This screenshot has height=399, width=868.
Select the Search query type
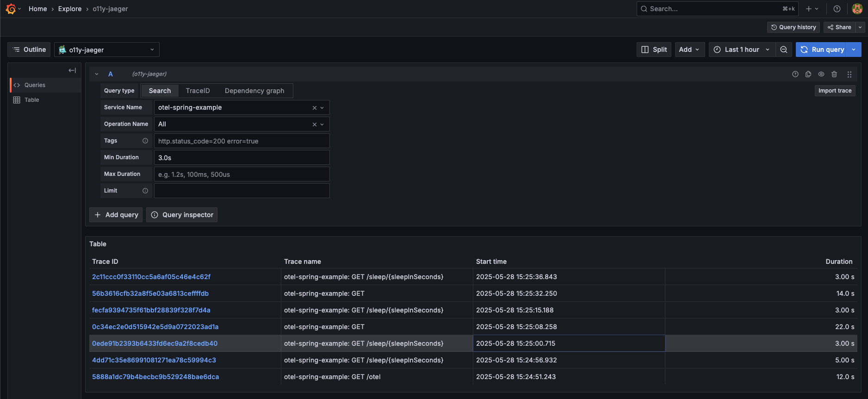coord(160,91)
